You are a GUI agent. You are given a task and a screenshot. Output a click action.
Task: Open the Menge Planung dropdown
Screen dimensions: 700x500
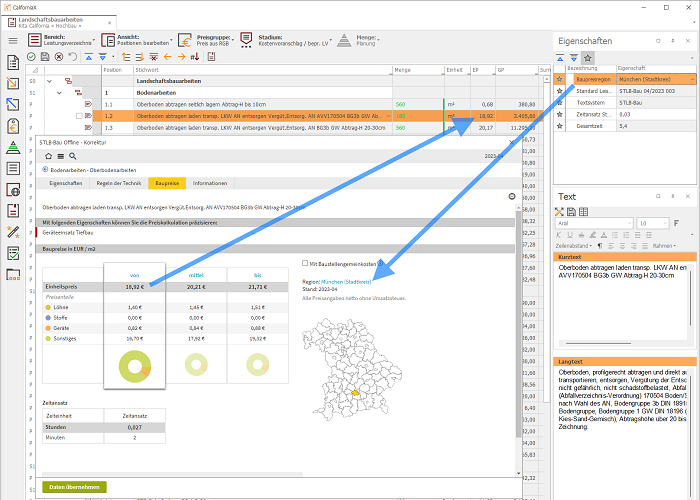point(358,40)
